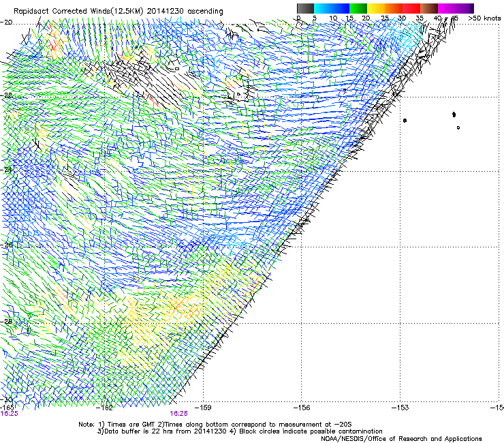Click the gray 0-5 knots legend swatch
504x443 pixels.
305,8
